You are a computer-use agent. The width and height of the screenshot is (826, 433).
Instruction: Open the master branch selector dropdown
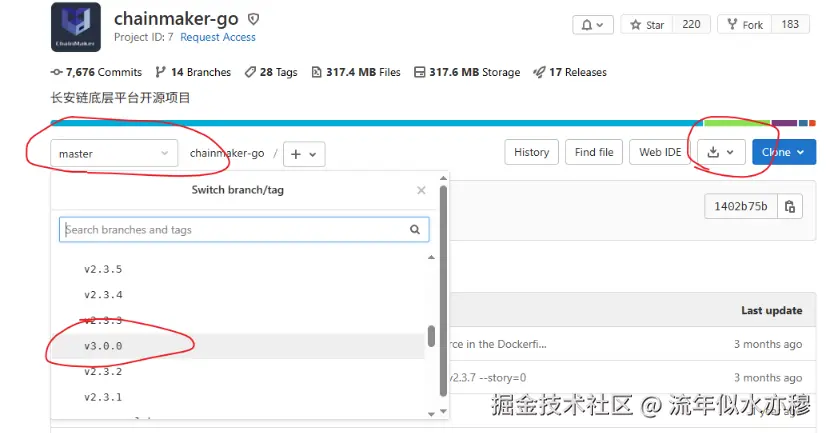tap(114, 153)
